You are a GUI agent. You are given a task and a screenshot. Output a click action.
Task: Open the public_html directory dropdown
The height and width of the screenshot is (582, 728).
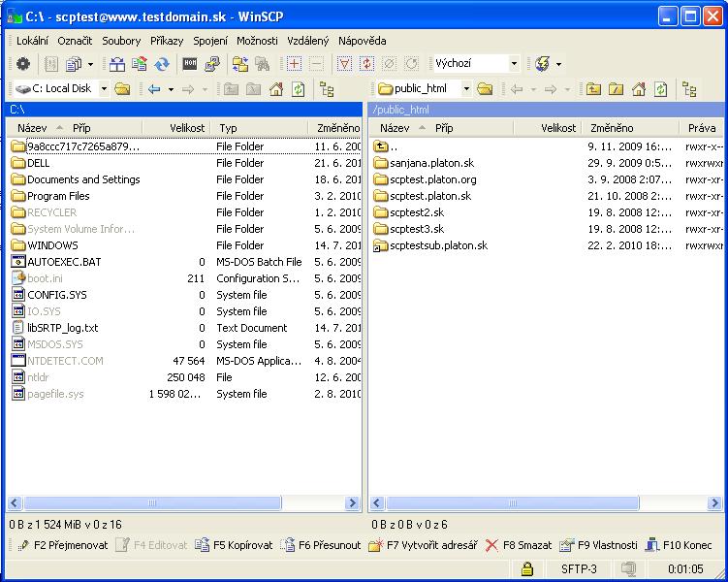[x=466, y=88]
